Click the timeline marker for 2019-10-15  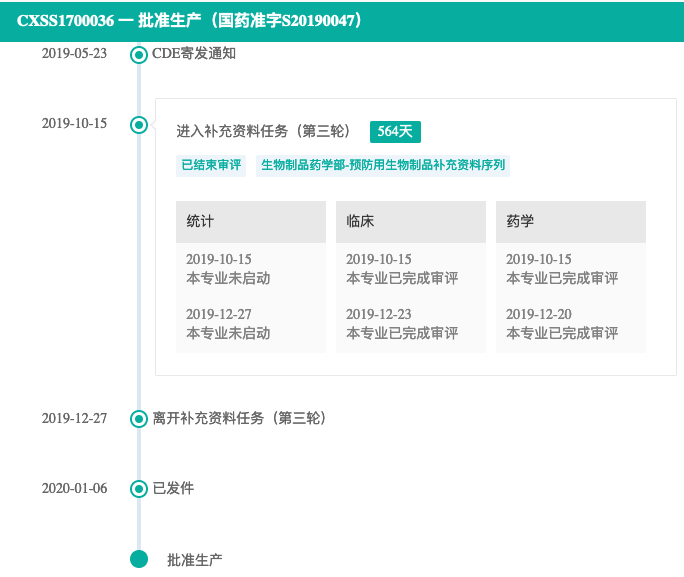139,125
